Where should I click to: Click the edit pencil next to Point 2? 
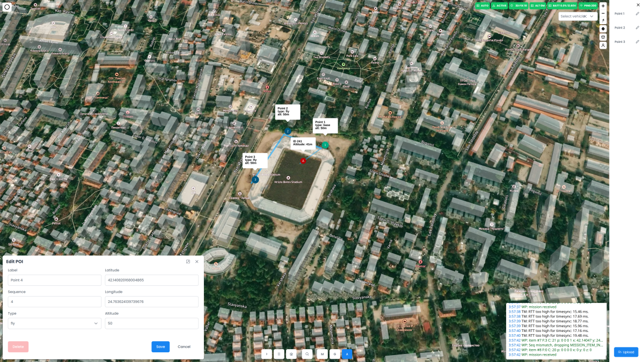point(637,27)
